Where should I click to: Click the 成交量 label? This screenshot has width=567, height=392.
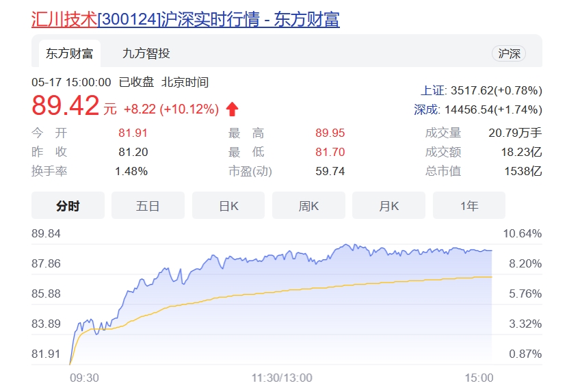tap(443, 133)
